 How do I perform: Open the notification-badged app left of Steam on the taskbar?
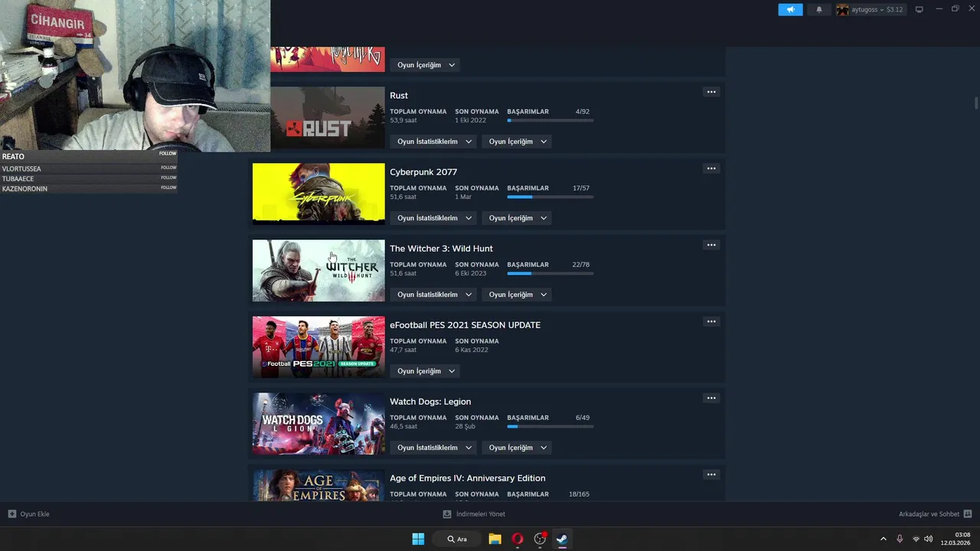click(540, 539)
